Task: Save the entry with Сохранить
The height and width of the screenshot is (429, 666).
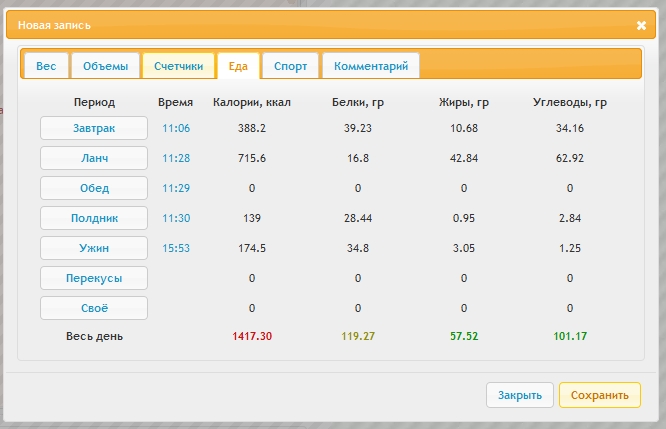Action: click(x=599, y=395)
